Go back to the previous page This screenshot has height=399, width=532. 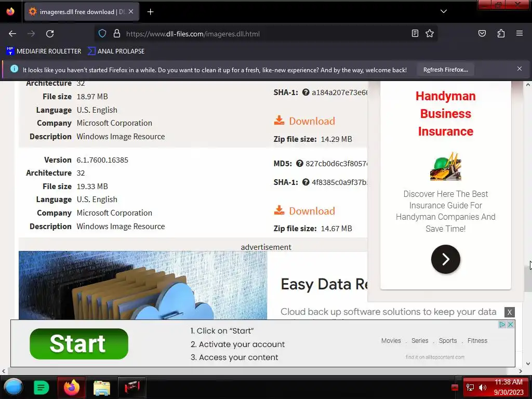click(12, 34)
